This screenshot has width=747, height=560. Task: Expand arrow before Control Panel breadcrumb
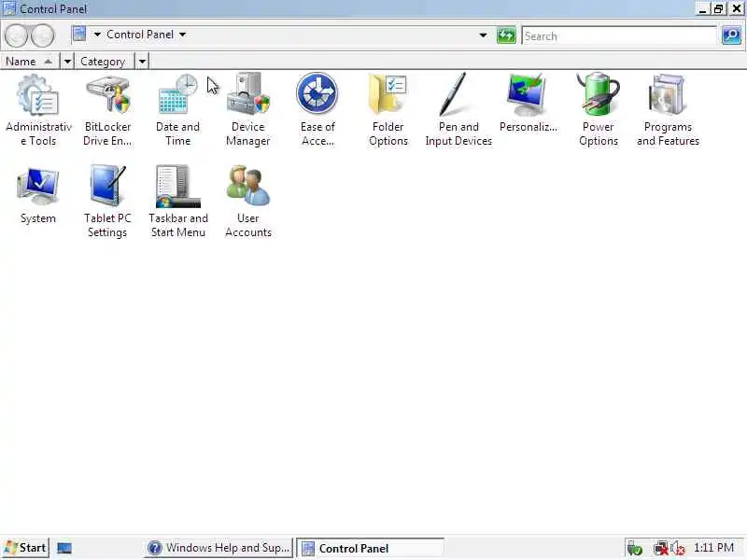point(97,35)
